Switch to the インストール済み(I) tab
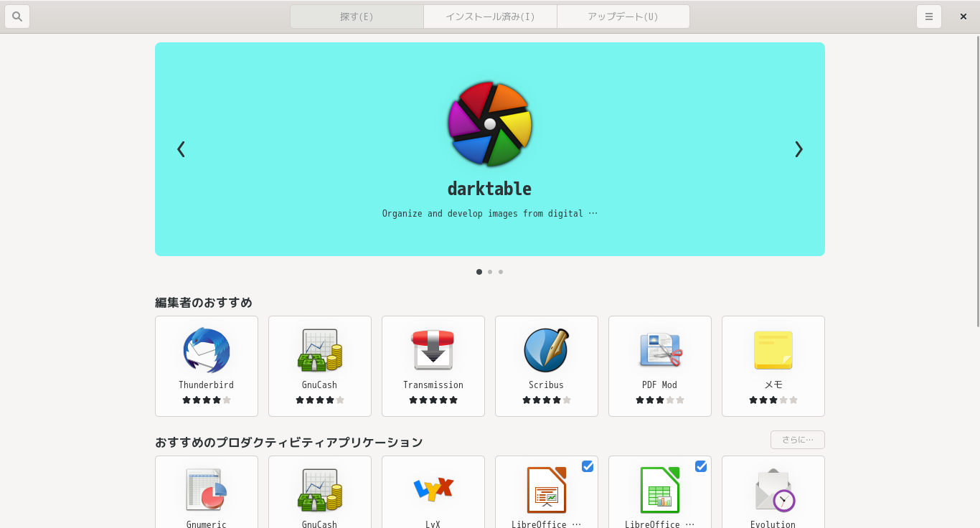The image size is (980, 528). point(490,16)
